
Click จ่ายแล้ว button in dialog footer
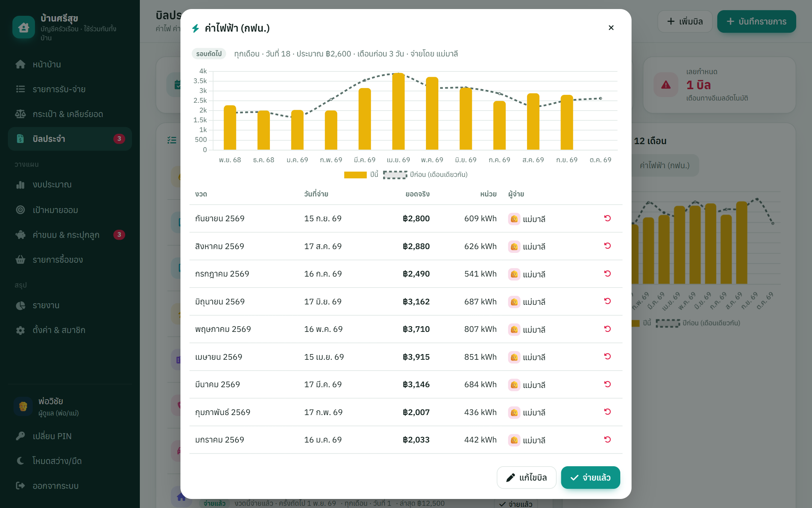point(591,478)
